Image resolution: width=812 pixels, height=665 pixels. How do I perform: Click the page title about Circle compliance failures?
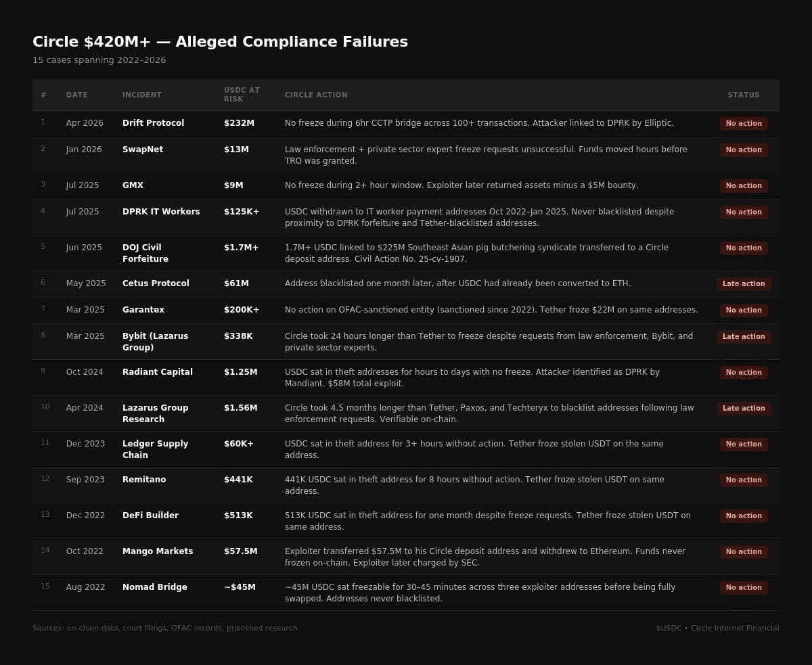pos(220,42)
